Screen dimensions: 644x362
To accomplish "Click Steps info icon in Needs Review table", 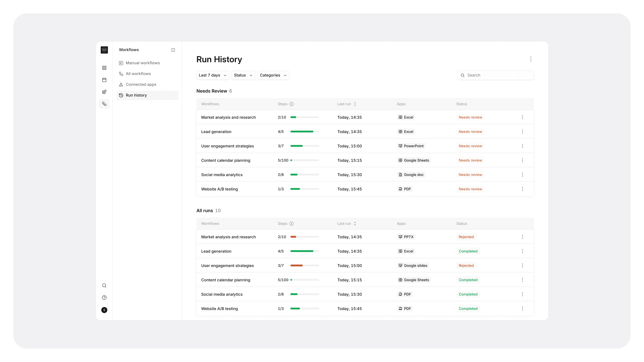I will 291,104.
